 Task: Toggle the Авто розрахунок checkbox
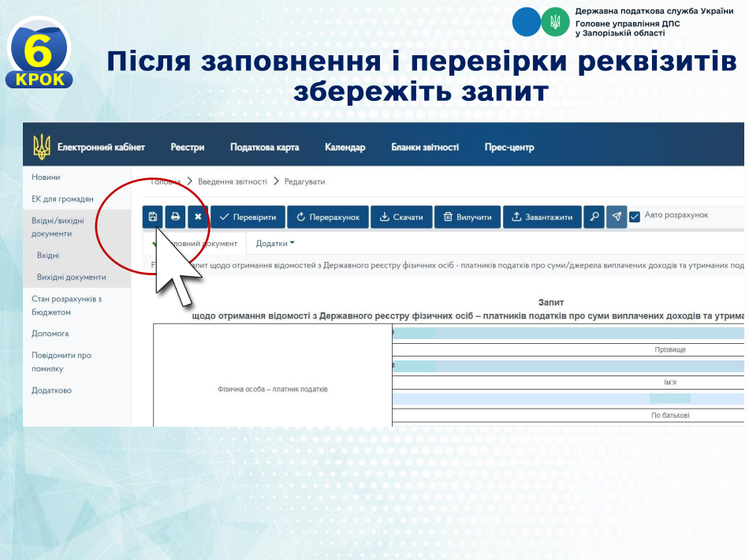tap(635, 217)
